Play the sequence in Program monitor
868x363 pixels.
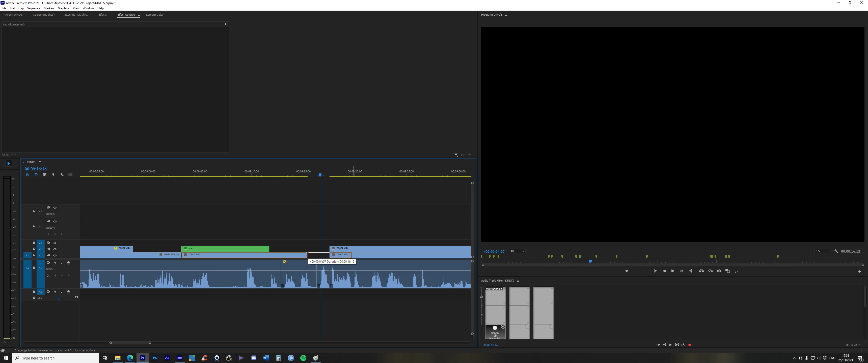672,271
